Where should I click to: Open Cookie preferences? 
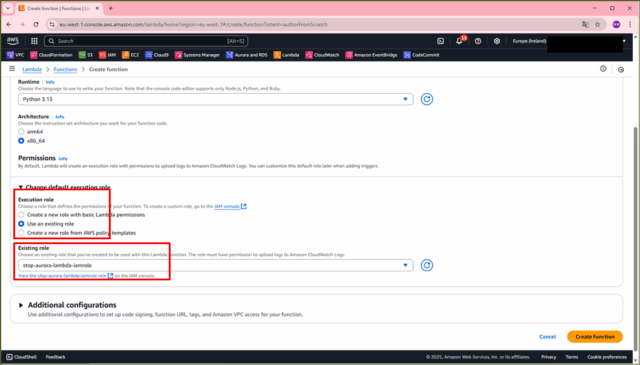coord(607,357)
